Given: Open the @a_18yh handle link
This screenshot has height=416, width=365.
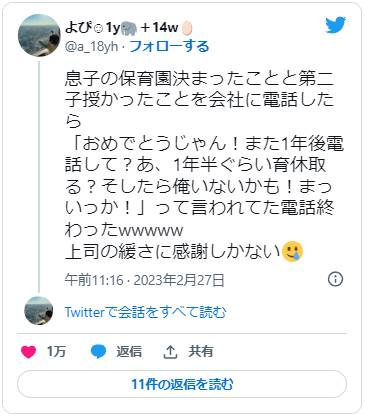Looking at the screenshot, I should (91, 47).
